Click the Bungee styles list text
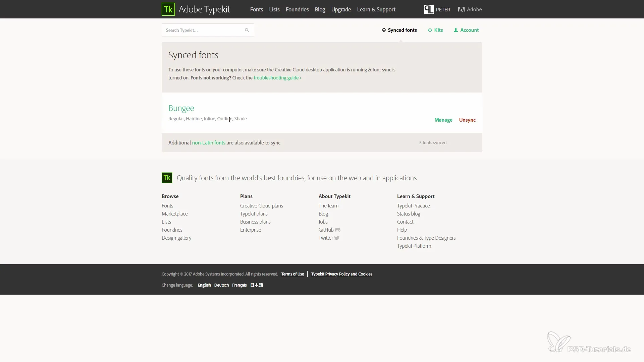Screen dimensions: 644x362 (x=208, y=119)
